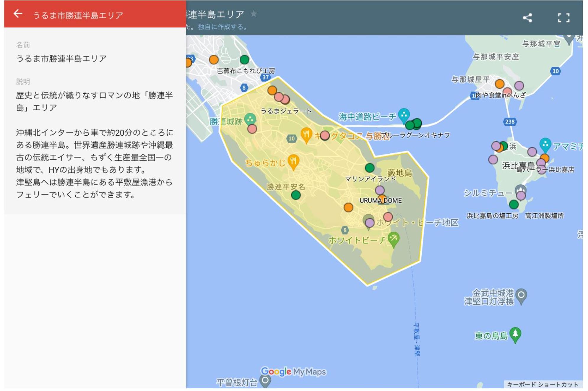Click the 高江洲製塩所 label

pyautogui.click(x=544, y=216)
